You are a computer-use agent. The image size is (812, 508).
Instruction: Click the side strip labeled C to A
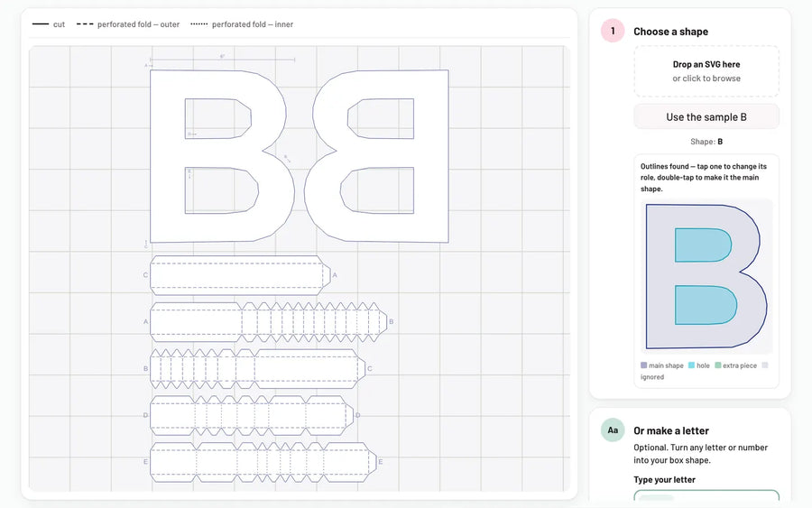pos(240,275)
